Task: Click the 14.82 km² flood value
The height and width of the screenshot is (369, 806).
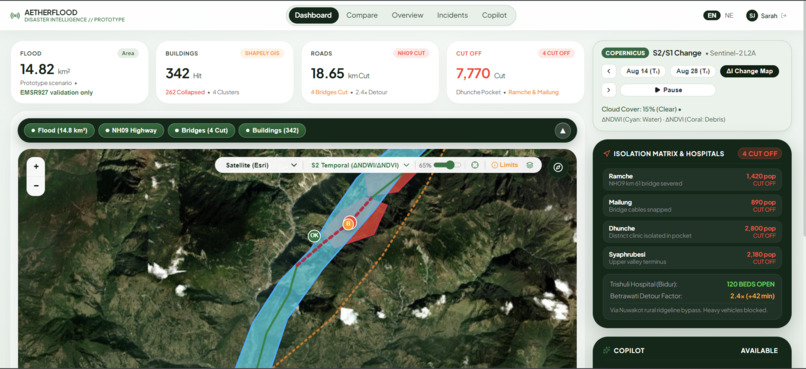Action: coord(45,69)
